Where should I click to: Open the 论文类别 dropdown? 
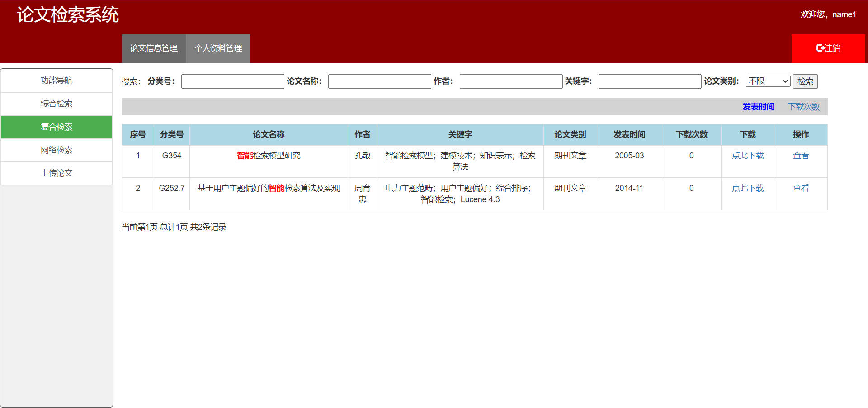768,81
